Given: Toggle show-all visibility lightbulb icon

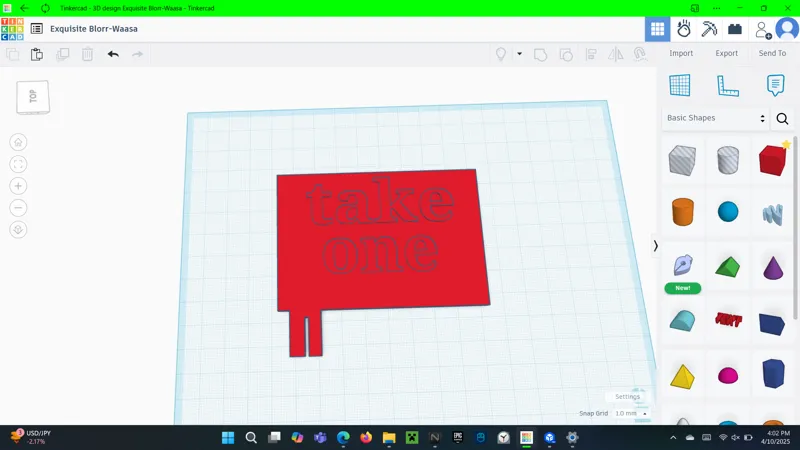Looking at the screenshot, I should point(501,54).
